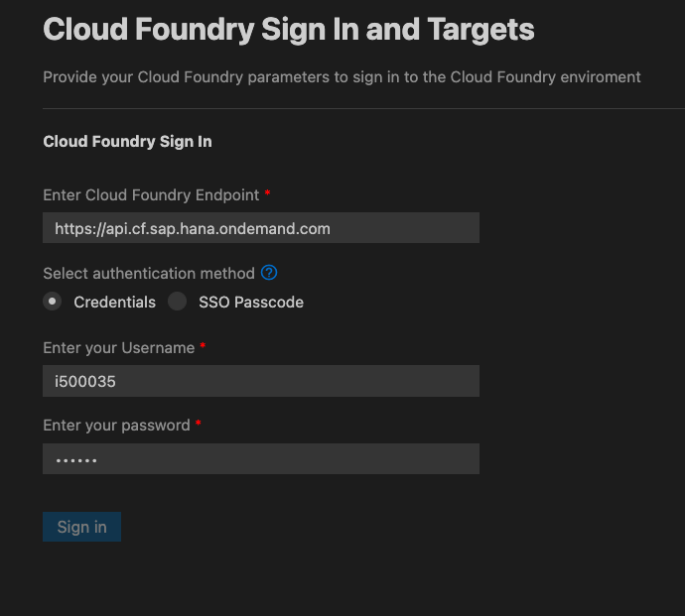Image resolution: width=685 pixels, height=616 pixels.
Task: Focus the Cloud Foundry Endpoint input field
Action: coord(261,228)
